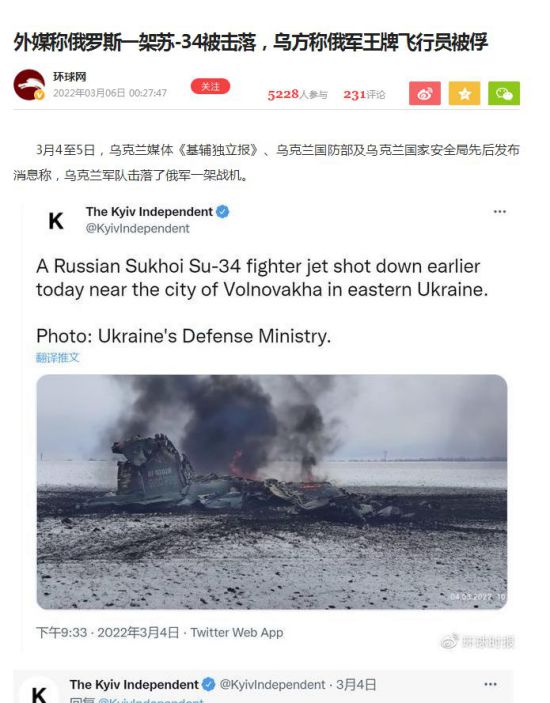The image size is (550, 703).
Task: Click the Twitter Web App source label
Action: (x=237, y=633)
